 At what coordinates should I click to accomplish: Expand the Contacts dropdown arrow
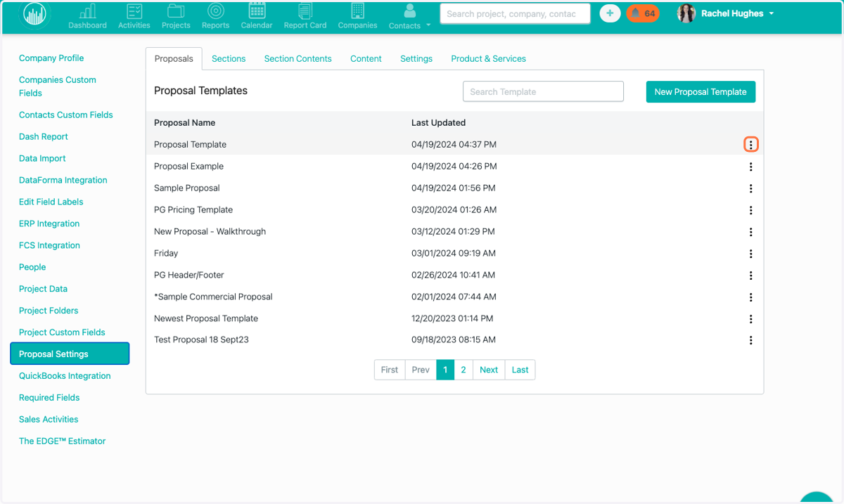(x=428, y=26)
